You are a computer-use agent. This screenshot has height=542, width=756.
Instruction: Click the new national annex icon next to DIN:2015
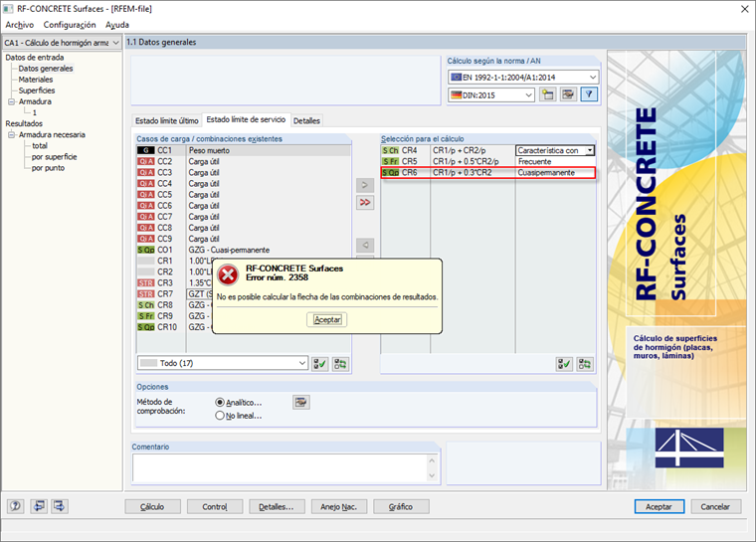coord(548,94)
